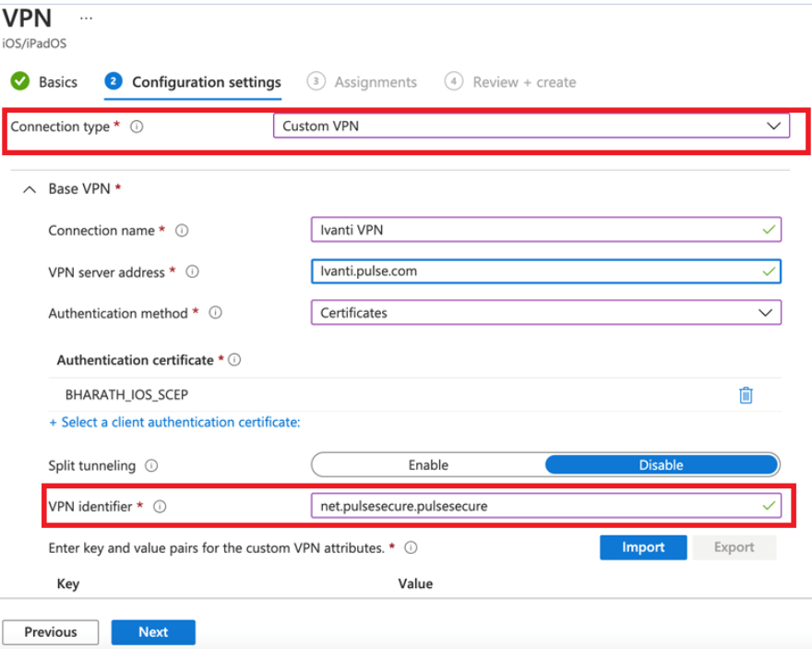This screenshot has width=812, height=649.
Task: Enable split tunneling
Action: pos(428,465)
